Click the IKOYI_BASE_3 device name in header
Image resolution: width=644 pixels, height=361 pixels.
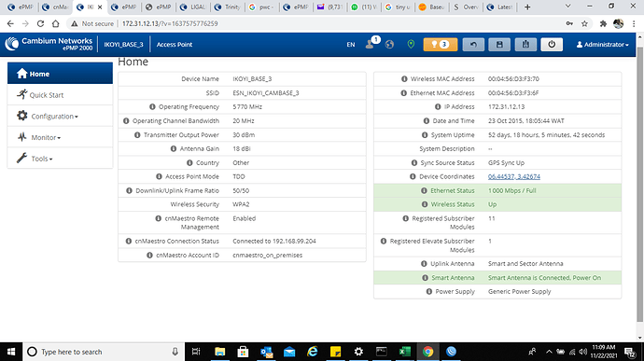(x=123, y=45)
